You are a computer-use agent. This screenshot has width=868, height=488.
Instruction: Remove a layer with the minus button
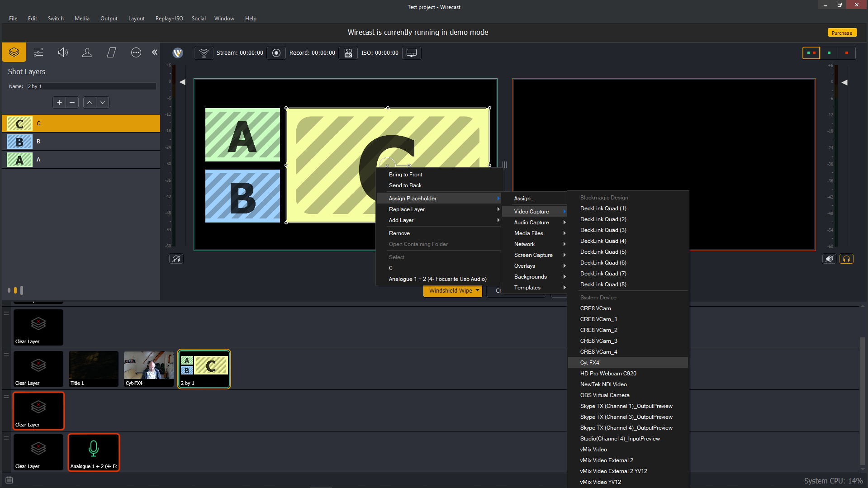pyautogui.click(x=72, y=103)
